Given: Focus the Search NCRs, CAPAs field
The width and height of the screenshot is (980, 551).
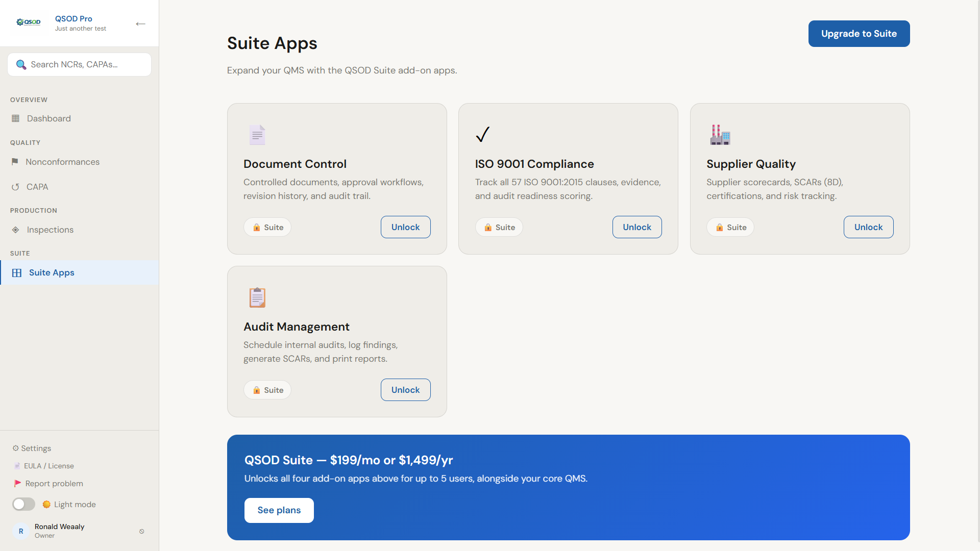Looking at the screenshot, I should pos(80,65).
